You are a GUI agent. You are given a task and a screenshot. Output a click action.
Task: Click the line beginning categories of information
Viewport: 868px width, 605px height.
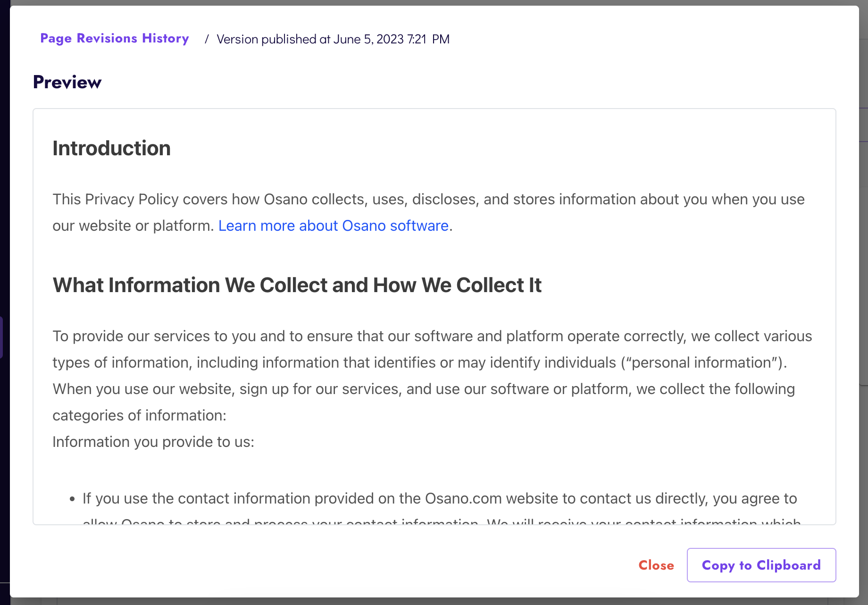click(139, 415)
